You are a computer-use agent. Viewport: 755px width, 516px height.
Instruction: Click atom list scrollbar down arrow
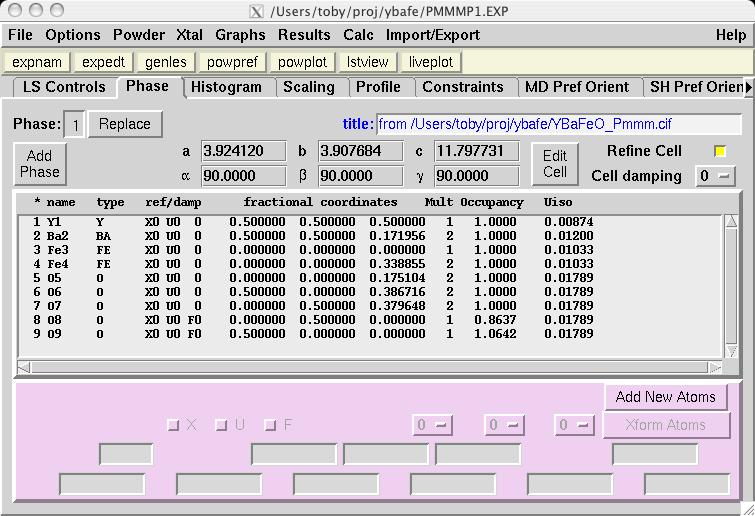coord(731,351)
